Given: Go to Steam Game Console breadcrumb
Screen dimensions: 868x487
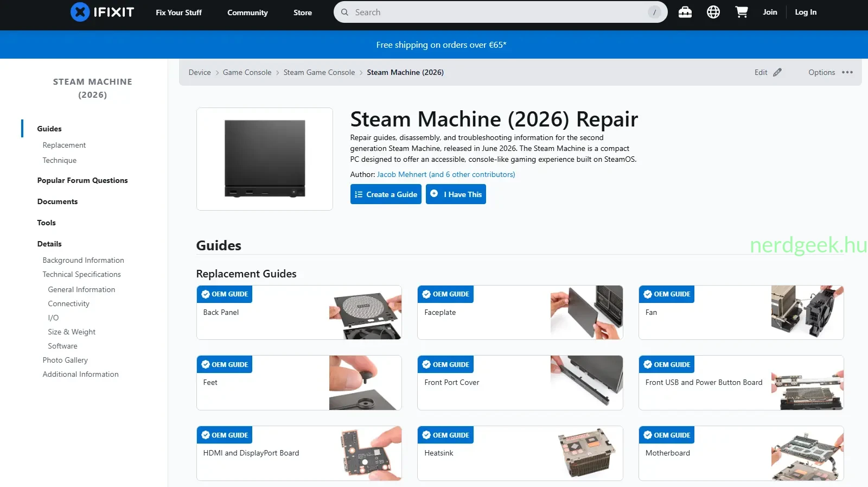Looking at the screenshot, I should coord(319,72).
